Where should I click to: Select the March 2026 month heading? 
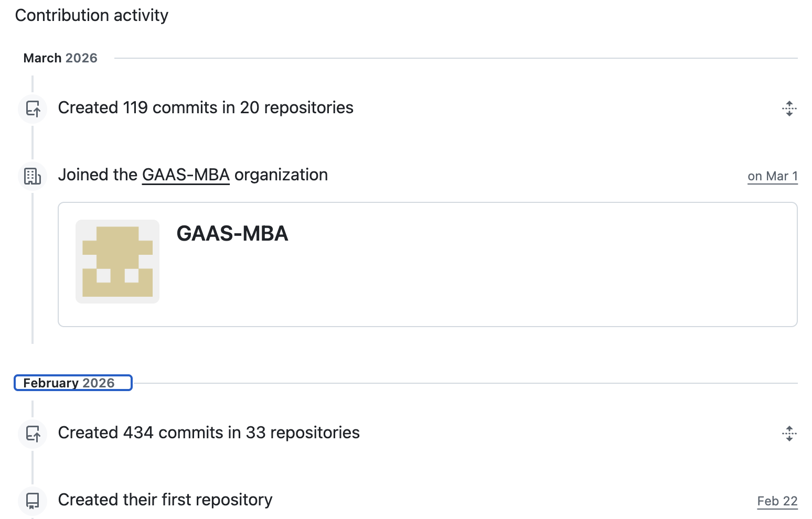(x=60, y=58)
